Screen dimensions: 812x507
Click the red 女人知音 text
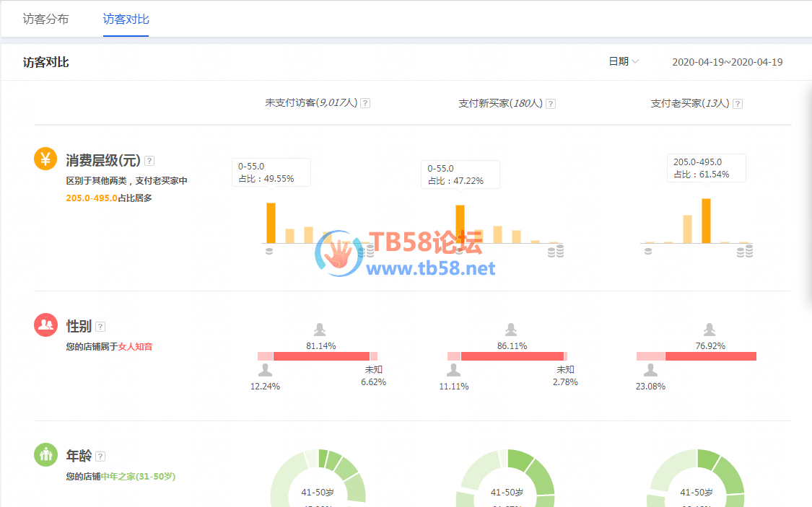pos(135,347)
